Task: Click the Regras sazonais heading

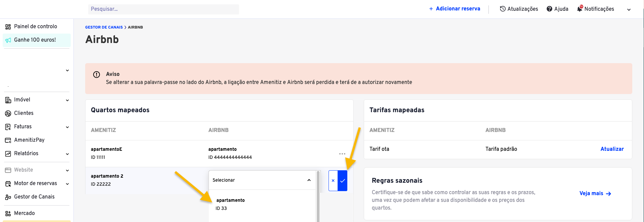Action: (x=397, y=181)
